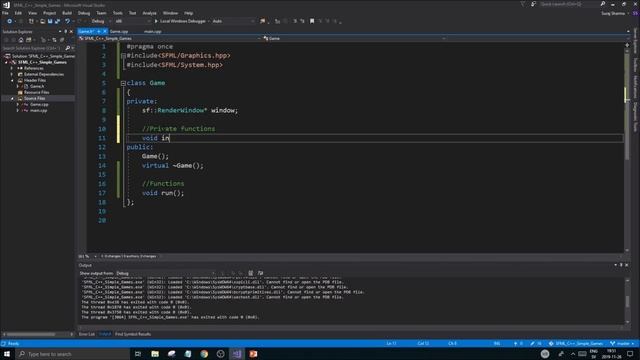Image resolution: width=640 pixels, height=360 pixels.
Task: Open Chrome from the taskbar
Action: (x=204, y=354)
